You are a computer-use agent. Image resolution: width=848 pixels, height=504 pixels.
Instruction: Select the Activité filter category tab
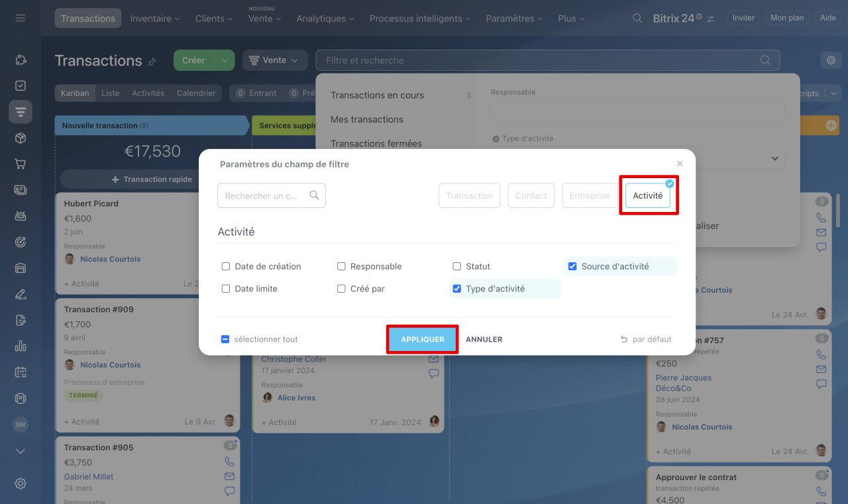pos(648,195)
